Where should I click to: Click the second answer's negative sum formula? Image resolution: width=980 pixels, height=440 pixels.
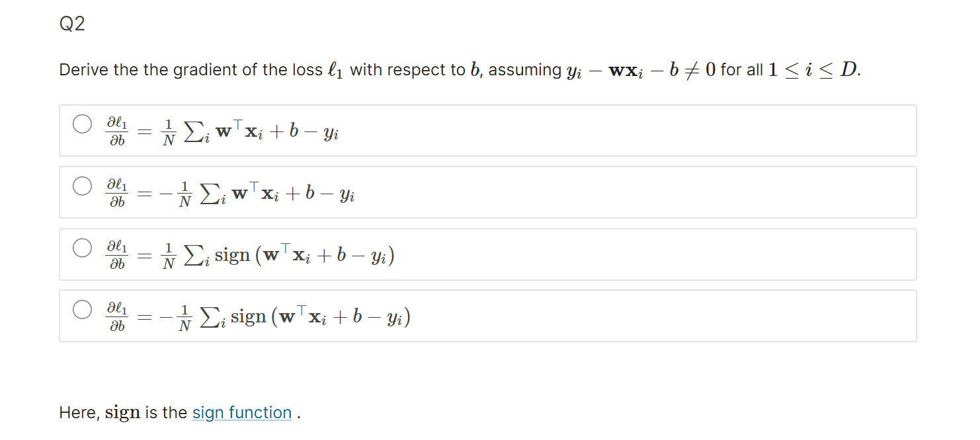coord(230,192)
